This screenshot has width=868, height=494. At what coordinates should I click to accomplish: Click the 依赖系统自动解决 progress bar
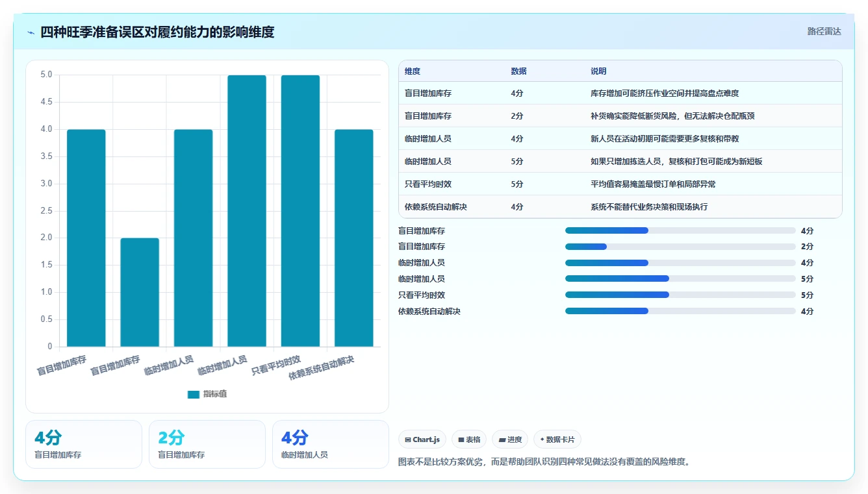680,311
